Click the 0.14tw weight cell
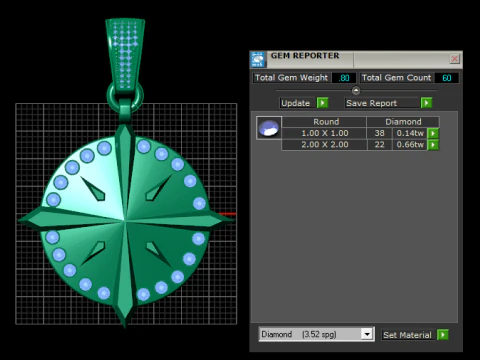The image size is (480, 360). pos(410,133)
